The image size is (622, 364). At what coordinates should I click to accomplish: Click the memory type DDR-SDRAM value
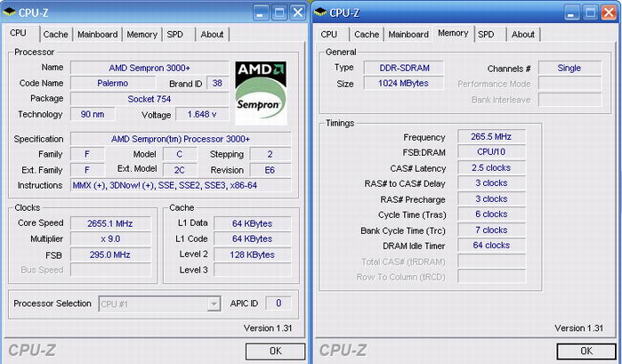(404, 68)
